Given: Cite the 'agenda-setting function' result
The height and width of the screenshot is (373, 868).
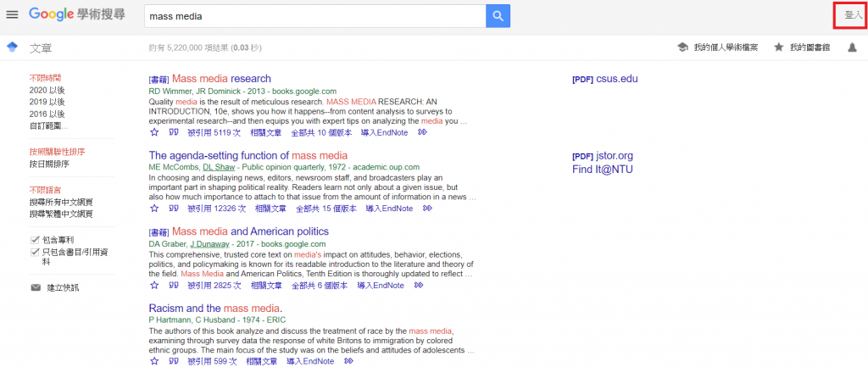Looking at the screenshot, I should coord(173,208).
